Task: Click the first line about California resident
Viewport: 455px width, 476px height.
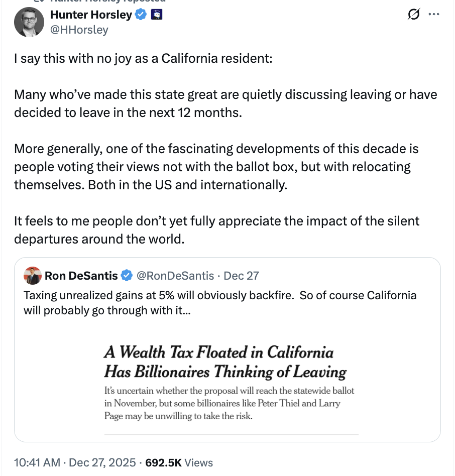Action: tap(143, 58)
